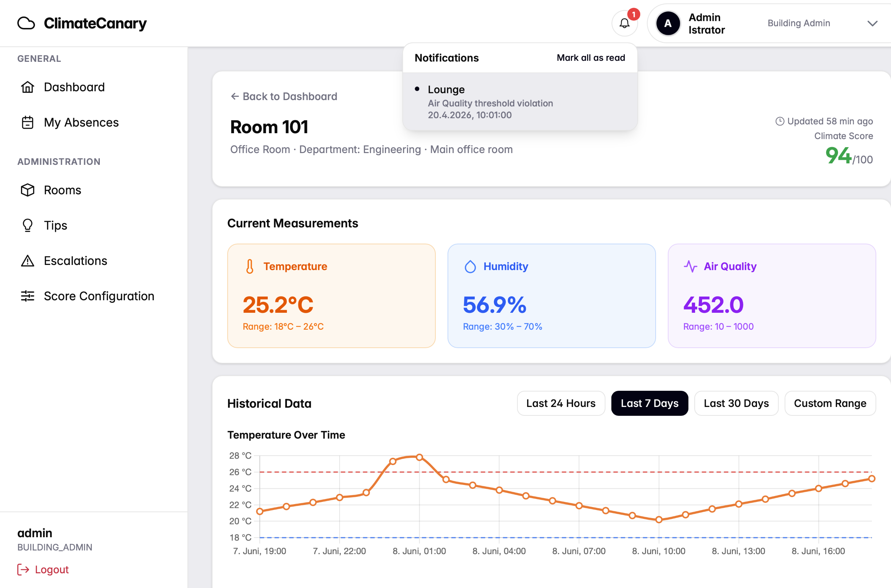The height and width of the screenshot is (588, 891).
Task: Open the Lounge air quality notification
Action: coord(520,102)
